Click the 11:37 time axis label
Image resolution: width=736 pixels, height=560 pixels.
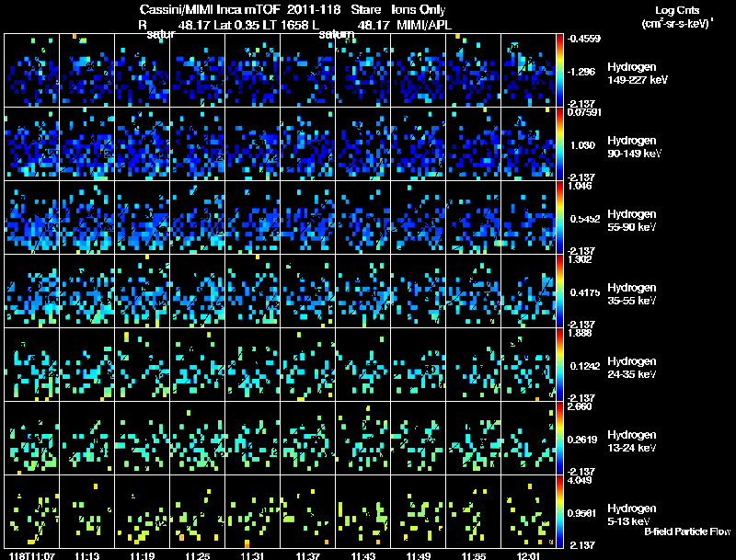tap(308, 555)
